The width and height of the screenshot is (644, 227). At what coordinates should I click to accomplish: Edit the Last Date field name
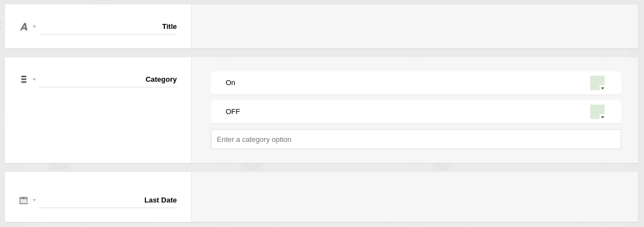[x=108, y=200]
